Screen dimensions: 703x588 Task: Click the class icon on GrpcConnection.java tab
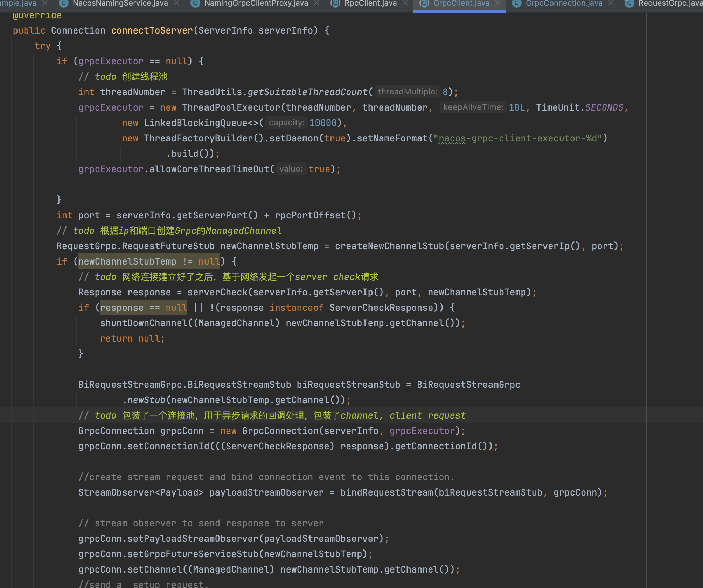tap(516, 3)
